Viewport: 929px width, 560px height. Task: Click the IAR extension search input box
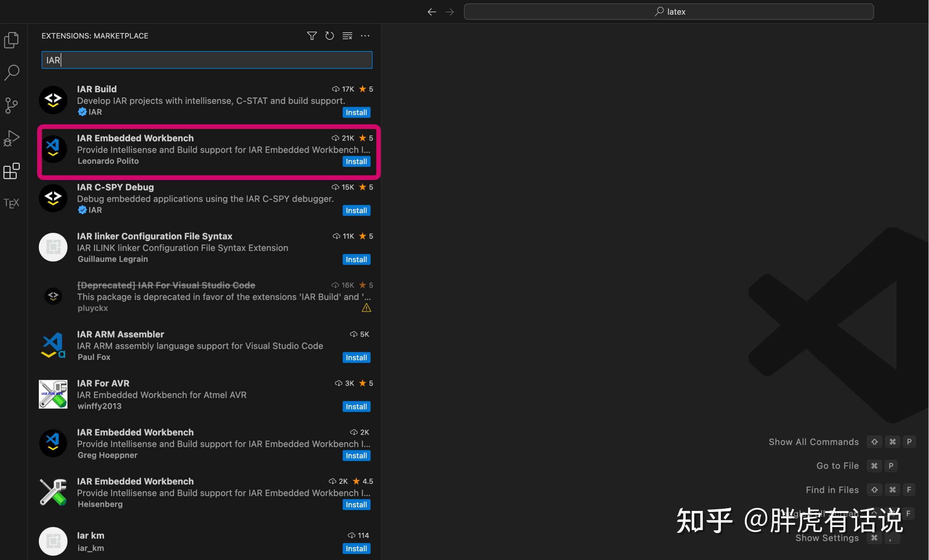[207, 60]
